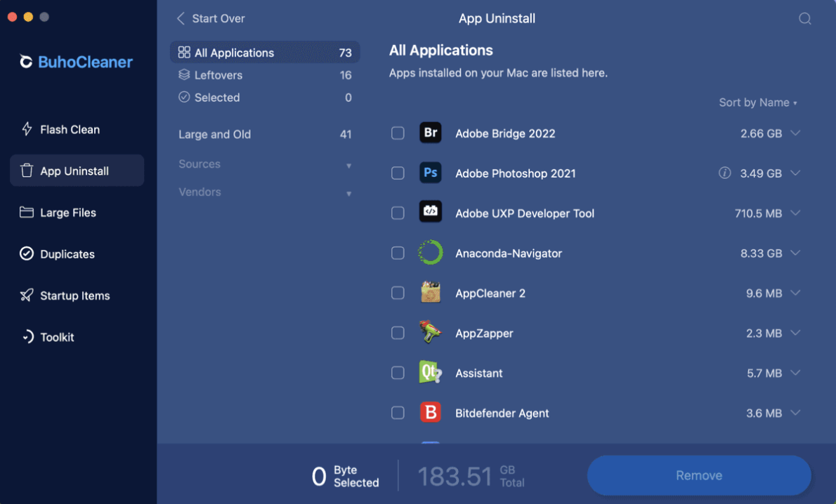Go back with Start Over
The image size is (836, 504).
(x=211, y=18)
